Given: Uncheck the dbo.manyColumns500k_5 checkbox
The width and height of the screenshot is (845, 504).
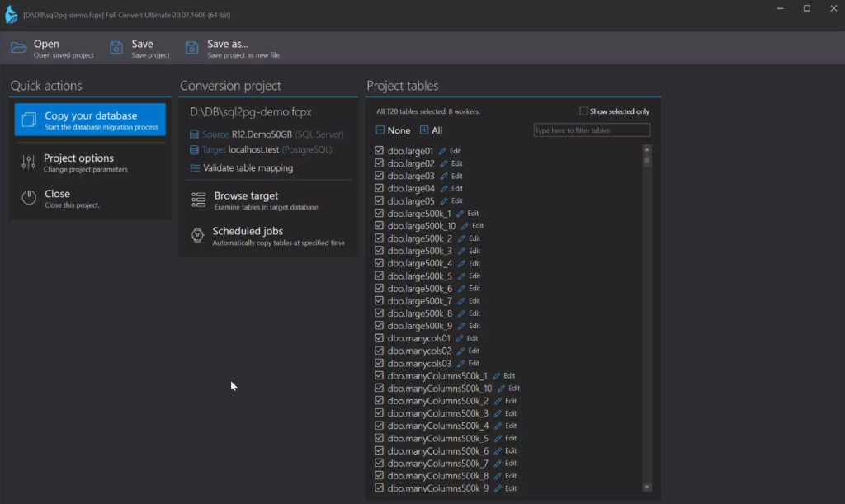Looking at the screenshot, I should tap(380, 438).
